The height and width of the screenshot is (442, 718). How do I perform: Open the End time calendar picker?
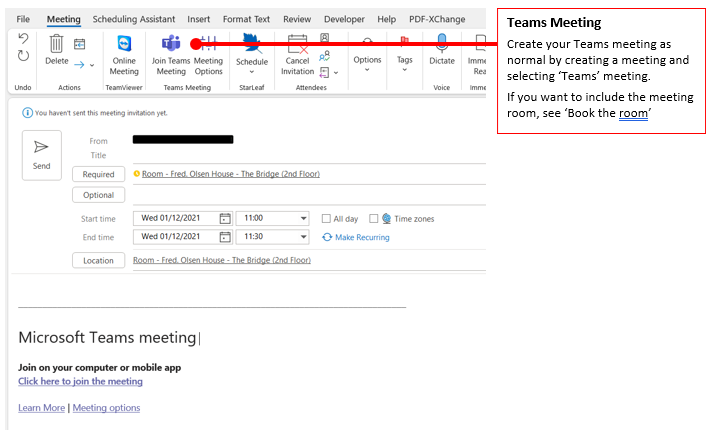pos(225,237)
